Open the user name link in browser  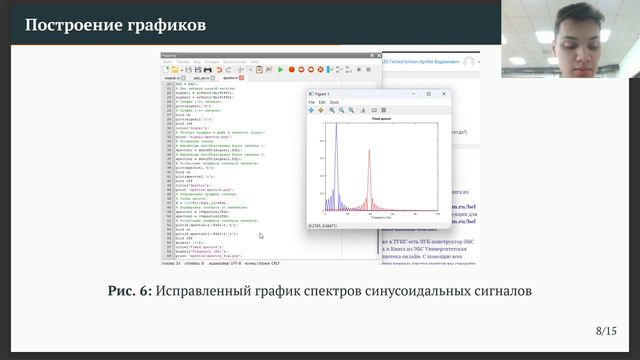[422, 62]
